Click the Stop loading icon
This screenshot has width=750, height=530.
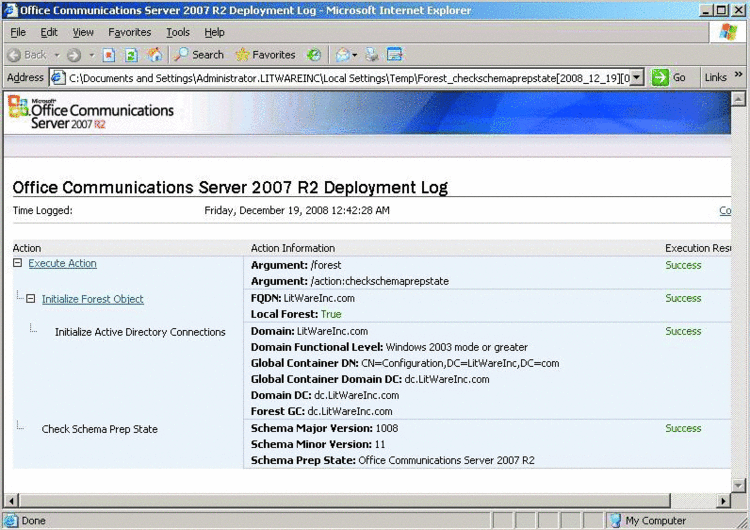[x=109, y=55]
